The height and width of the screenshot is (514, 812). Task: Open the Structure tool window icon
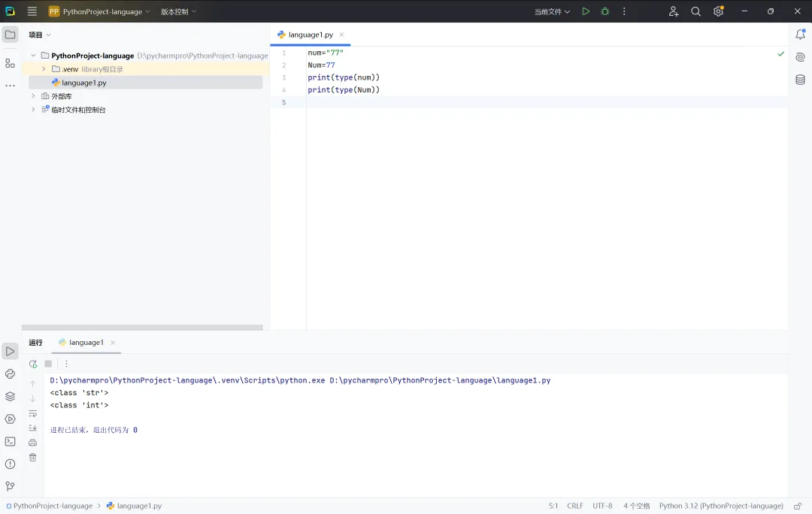10,63
